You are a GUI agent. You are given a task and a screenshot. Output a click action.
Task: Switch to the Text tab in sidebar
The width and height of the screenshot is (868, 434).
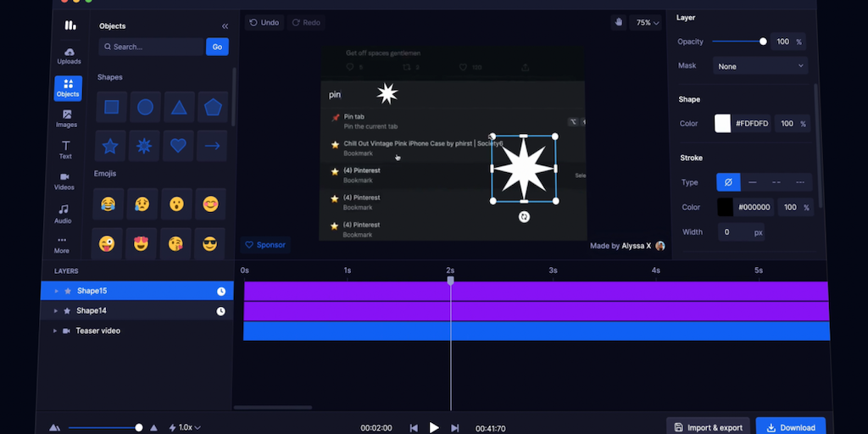click(x=66, y=150)
